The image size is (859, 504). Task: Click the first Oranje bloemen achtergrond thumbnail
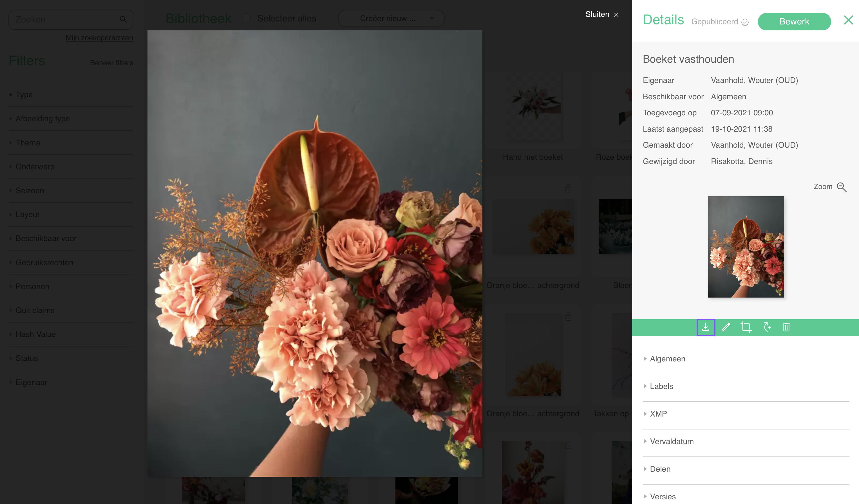coord(533,226)
